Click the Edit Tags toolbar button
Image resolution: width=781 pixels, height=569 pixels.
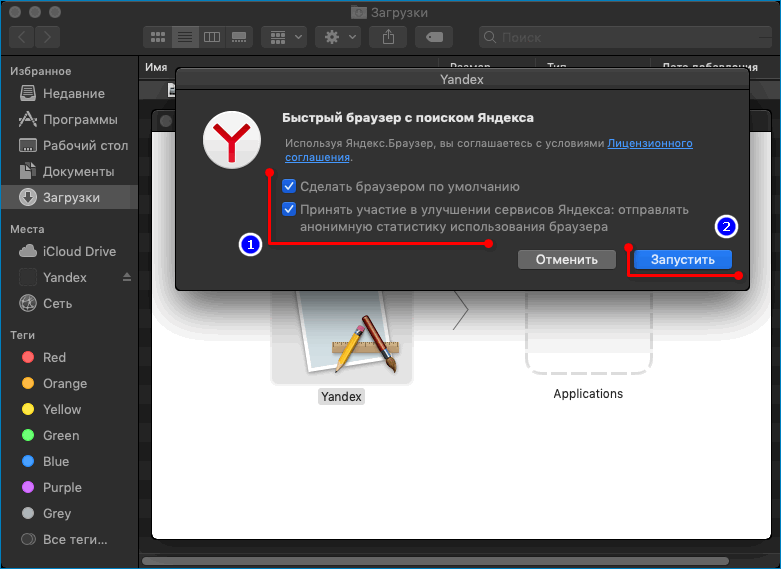click(x=435, y=37)
